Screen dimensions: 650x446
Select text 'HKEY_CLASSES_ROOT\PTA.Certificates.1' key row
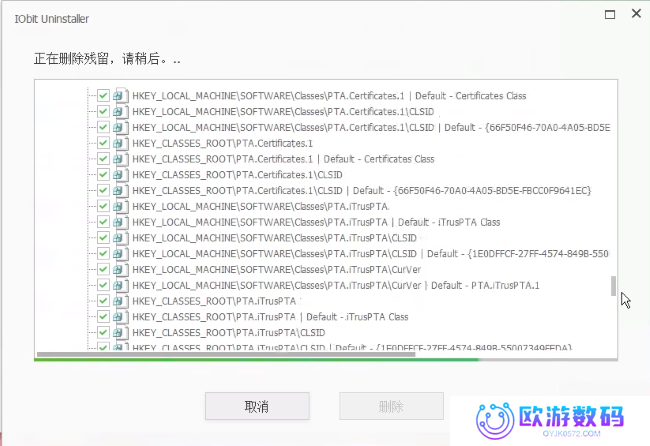222,143
